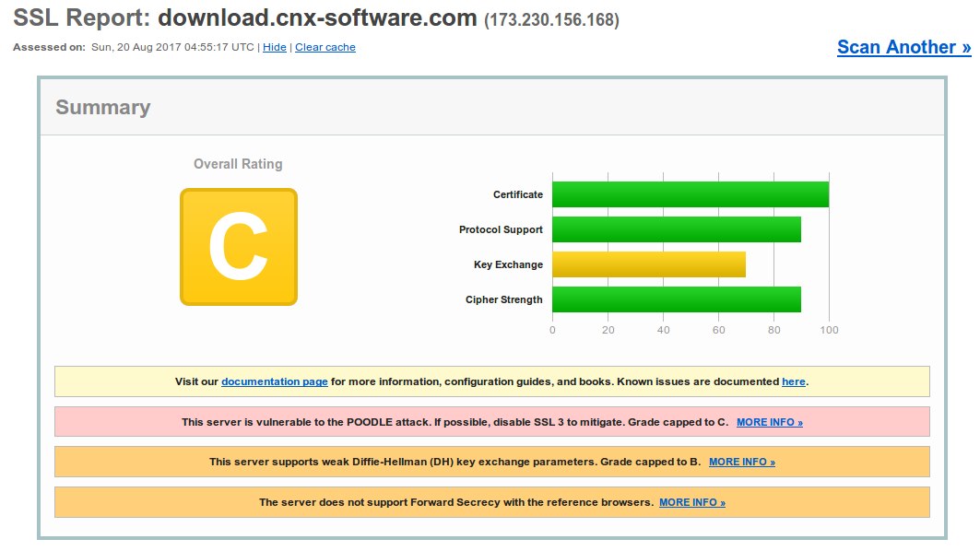Click the Protocol Support chart label
980x551 pixels.
coord(501,230)
